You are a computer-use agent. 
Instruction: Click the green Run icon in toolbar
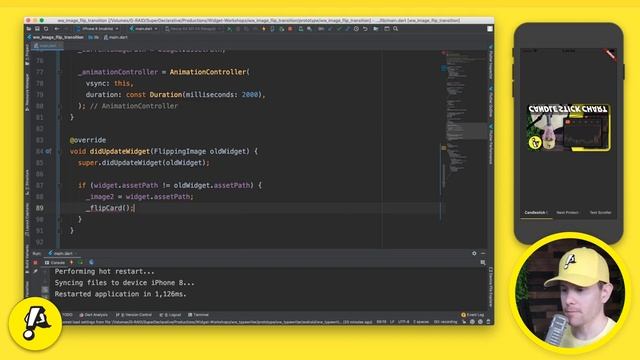(229, 29)
